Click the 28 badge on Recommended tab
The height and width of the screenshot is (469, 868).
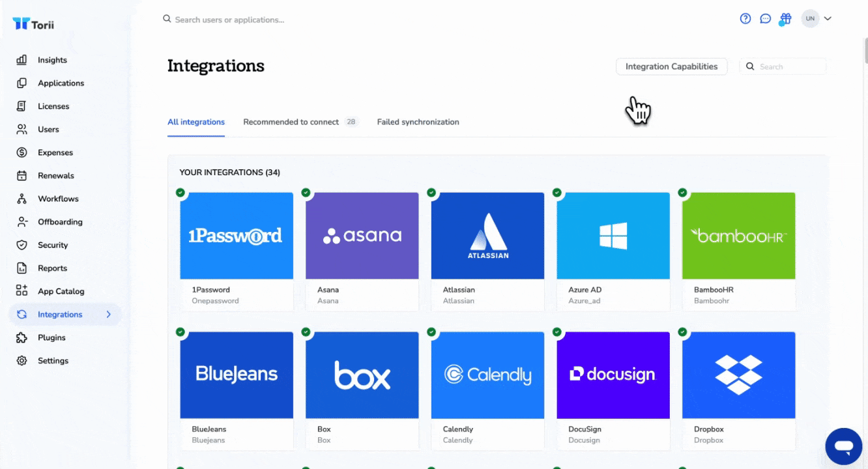(351, 122)
